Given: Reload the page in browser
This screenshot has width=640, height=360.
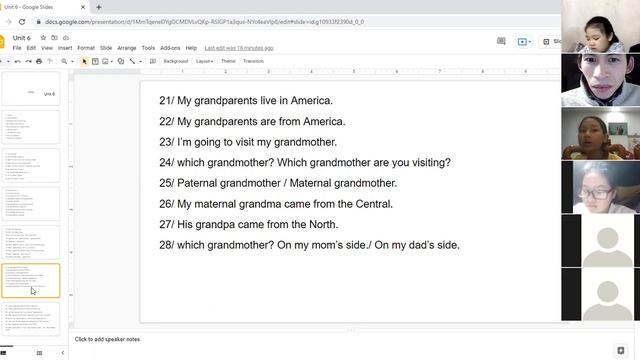Looking at the screenshot, I should tap(22, 22).
